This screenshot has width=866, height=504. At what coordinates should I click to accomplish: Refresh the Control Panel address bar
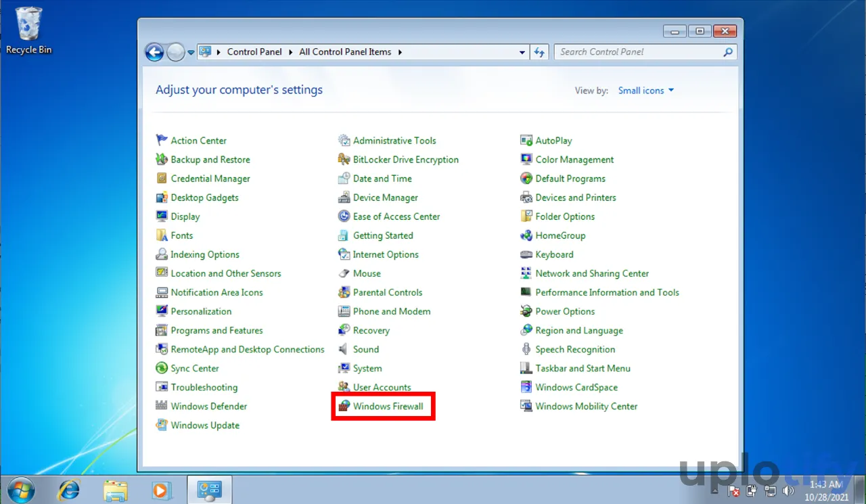(x=539, y=52)
